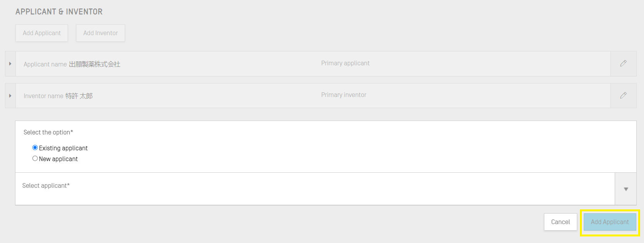Open the Select applicant dropdown arrow

point(626,189)
